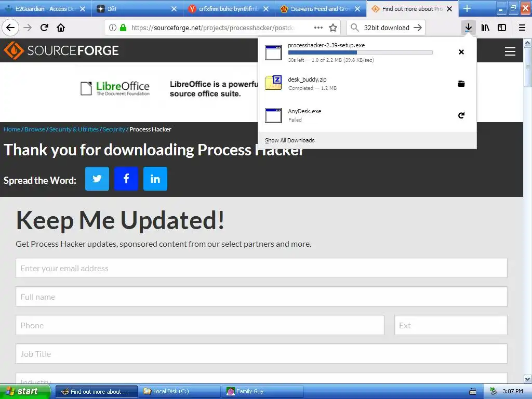Viewport: 532px width, 399px height.
Task: Click the email address field
Action: [261, 268]
